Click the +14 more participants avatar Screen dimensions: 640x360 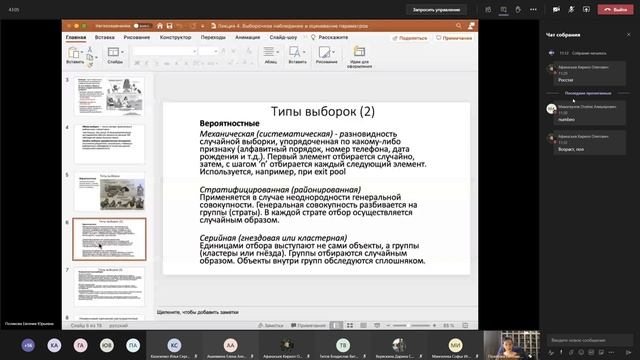[x=28, y=345]
